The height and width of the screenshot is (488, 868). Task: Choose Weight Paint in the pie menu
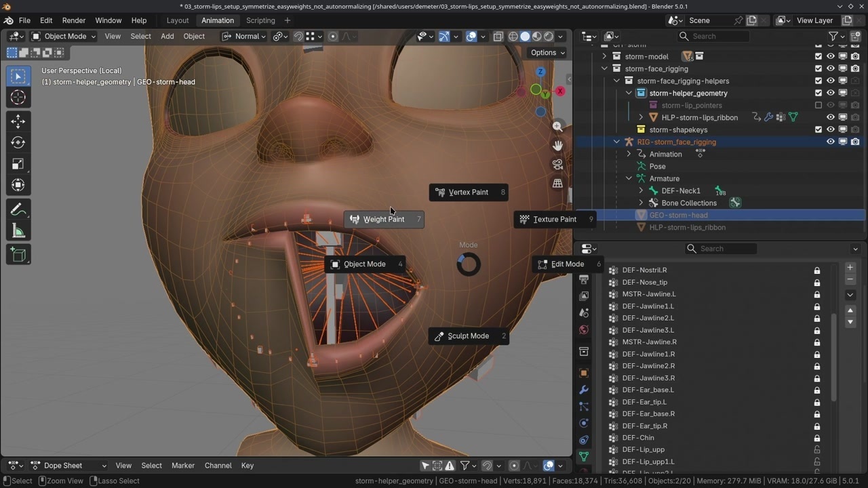coord(384,220)
